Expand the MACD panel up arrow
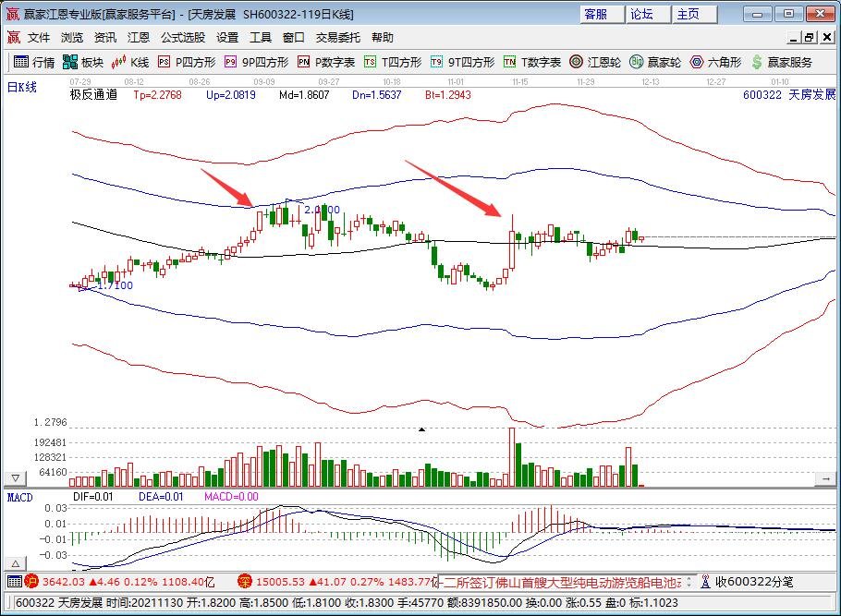 click(x=15, y=563)
